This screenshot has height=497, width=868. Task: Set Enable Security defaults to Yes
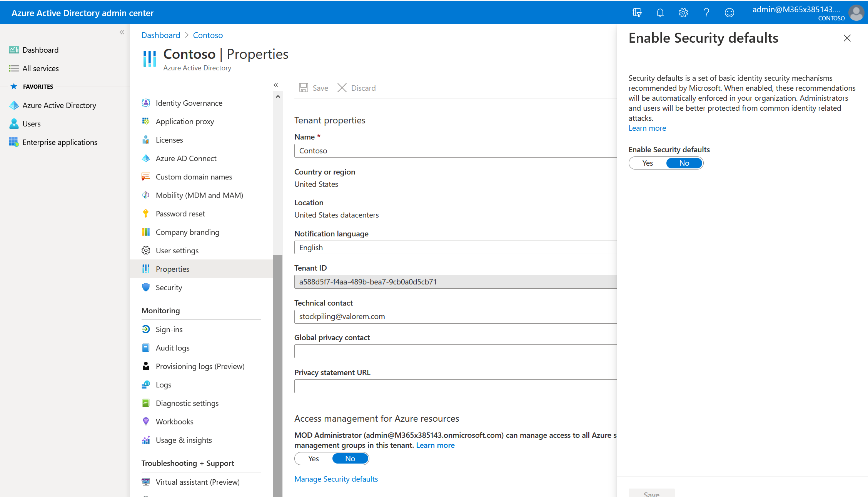tap(648, 163)
